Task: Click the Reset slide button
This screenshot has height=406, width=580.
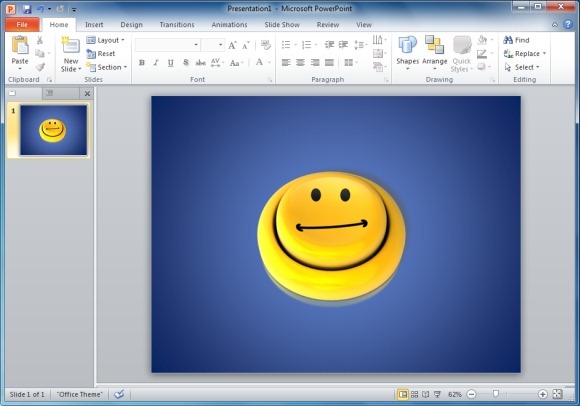Action: pyautogui.click(x=101, y=54)
